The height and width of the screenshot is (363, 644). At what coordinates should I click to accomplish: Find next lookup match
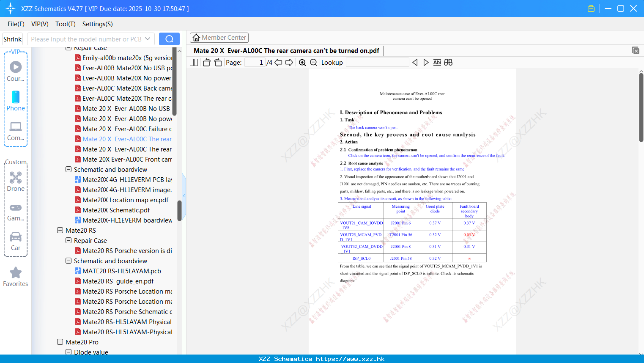(426, 63)
